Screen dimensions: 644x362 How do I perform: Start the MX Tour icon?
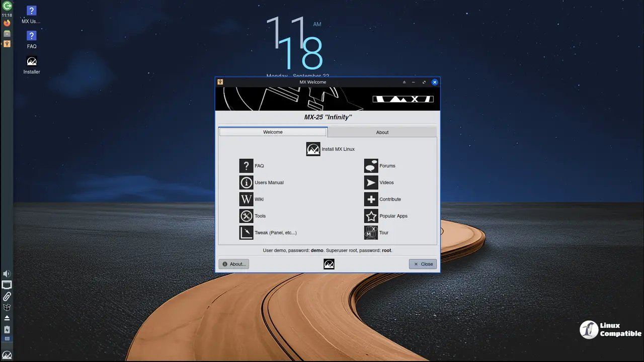click(x=371, y=233)
